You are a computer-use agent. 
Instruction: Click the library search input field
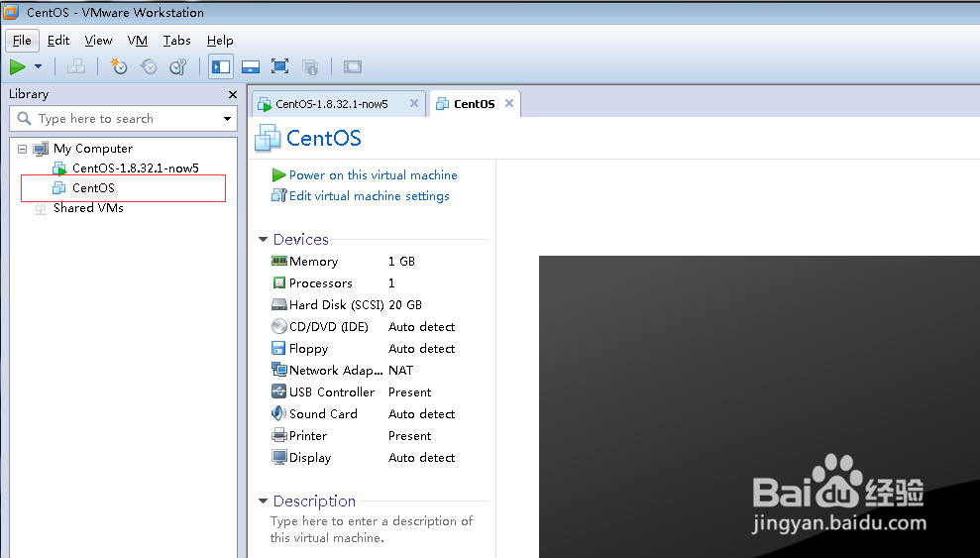[123, 118]
